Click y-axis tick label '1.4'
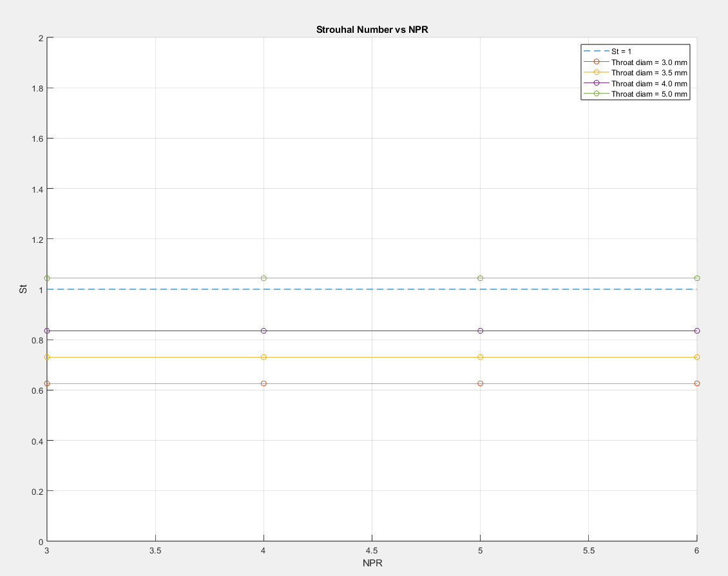728x576 pixels. 38,189
